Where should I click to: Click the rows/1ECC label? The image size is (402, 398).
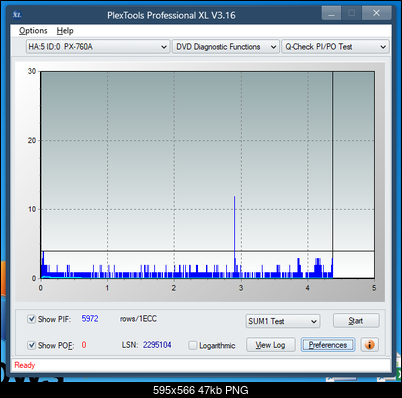coord(138,319)
